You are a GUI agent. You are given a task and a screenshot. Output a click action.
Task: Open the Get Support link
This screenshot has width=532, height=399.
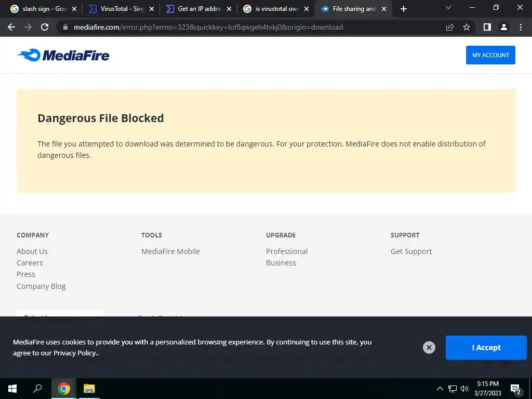coord(411,251)
